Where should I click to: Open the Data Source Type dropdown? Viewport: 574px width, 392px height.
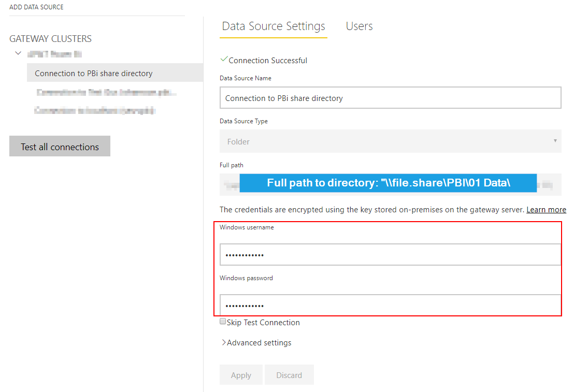click(390, 141)
